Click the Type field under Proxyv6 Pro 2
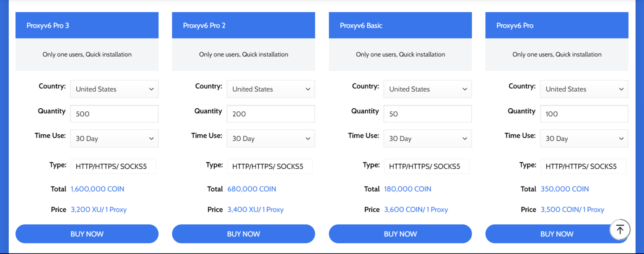Image resolution: width=644 pixels, height=254 pixels. pyautogui.click(x=270, y=166)
